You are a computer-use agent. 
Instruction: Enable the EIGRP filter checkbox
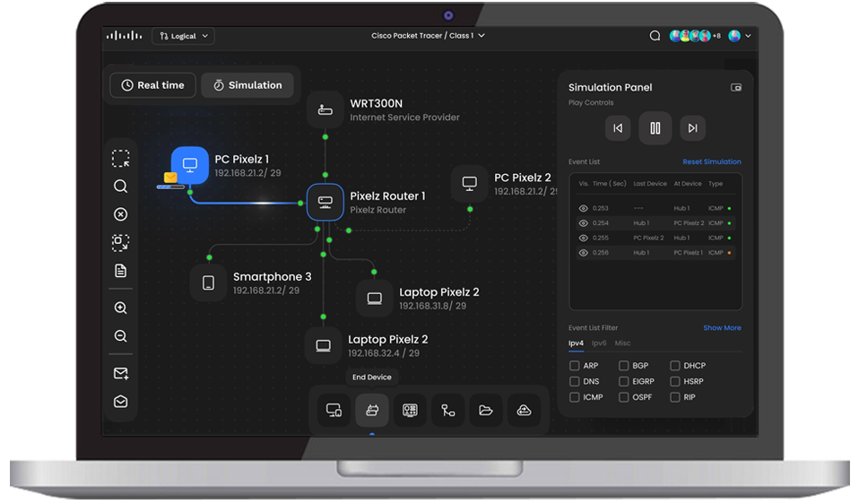623,381
